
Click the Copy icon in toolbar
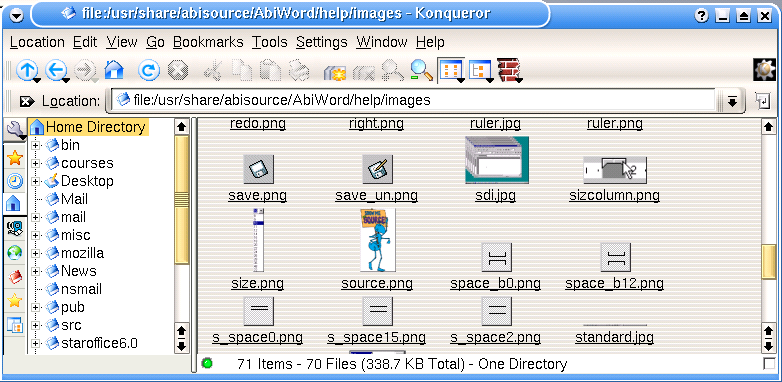[x=243, y=70]
